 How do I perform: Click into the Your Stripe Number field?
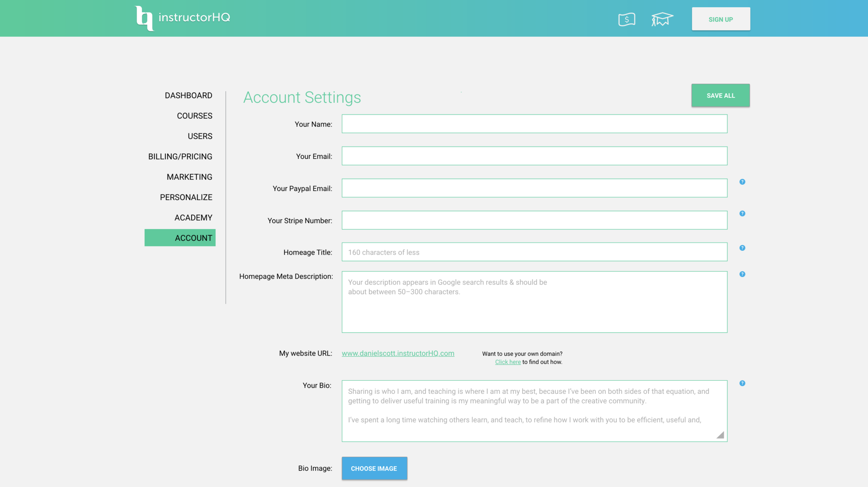[x=534, y=221]
